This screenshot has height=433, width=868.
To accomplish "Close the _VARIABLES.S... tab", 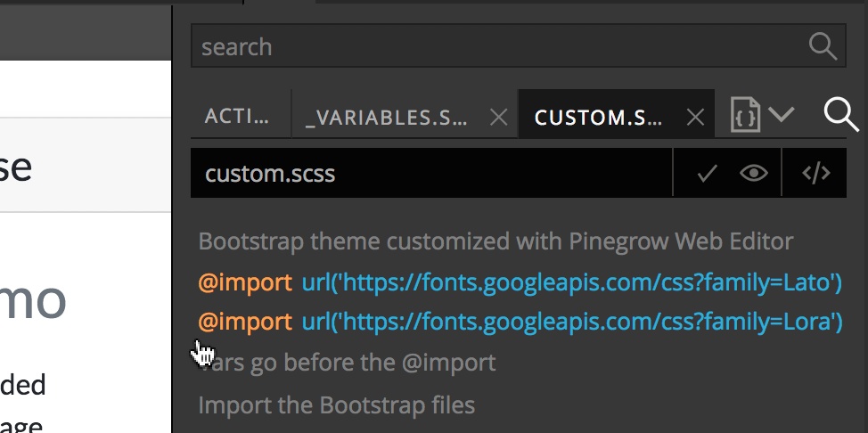I will [499, 118].
